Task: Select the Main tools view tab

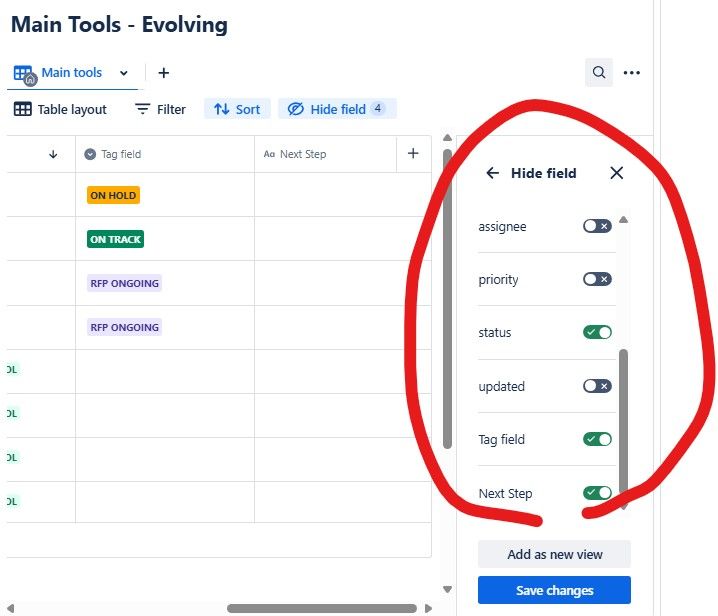Action: point(71,72)
